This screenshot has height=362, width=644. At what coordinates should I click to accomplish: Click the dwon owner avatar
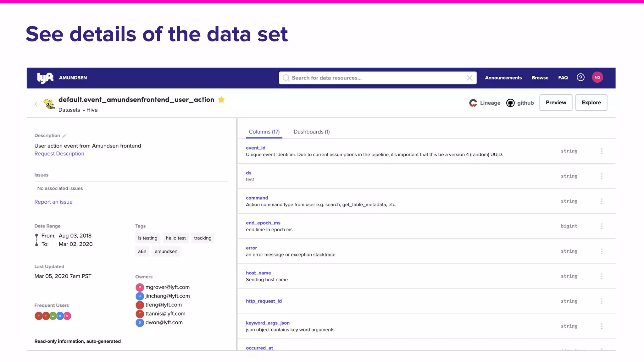140,322
